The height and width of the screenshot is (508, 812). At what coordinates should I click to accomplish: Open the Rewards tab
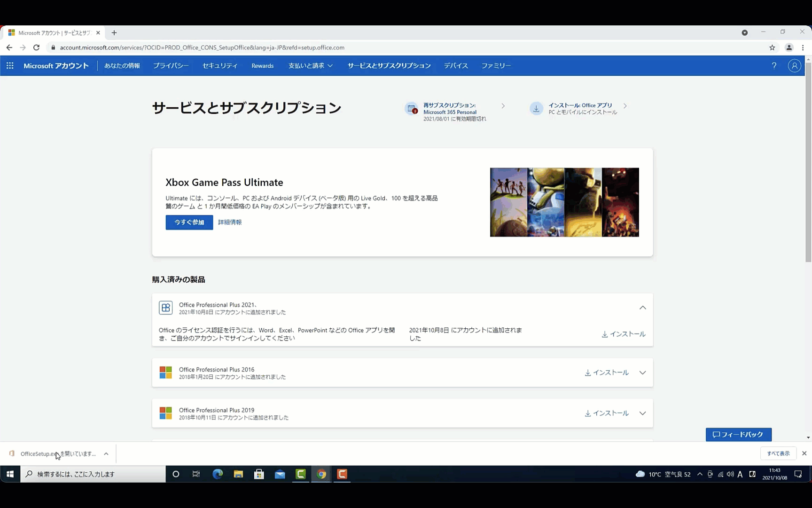click(262, 66)
